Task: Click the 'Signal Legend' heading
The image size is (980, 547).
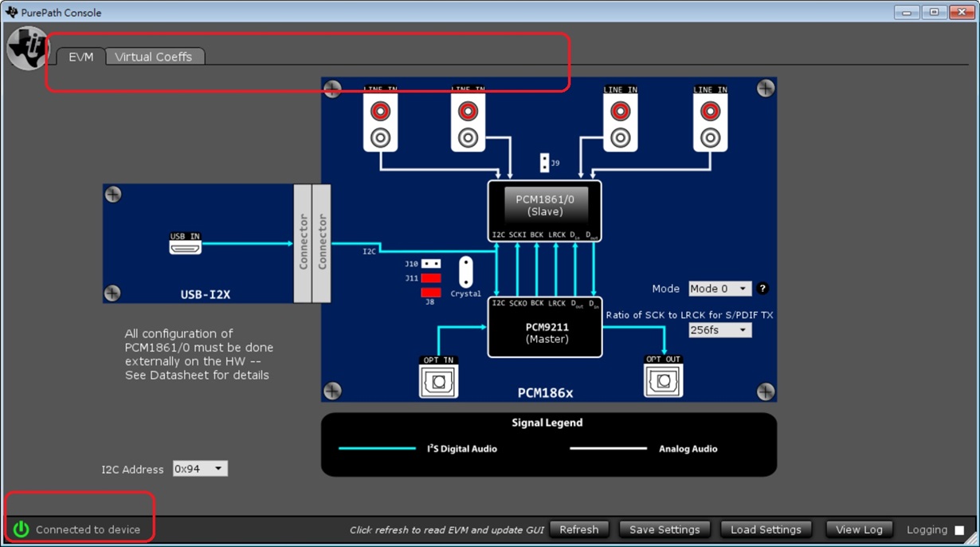Action: pos(547,423)
